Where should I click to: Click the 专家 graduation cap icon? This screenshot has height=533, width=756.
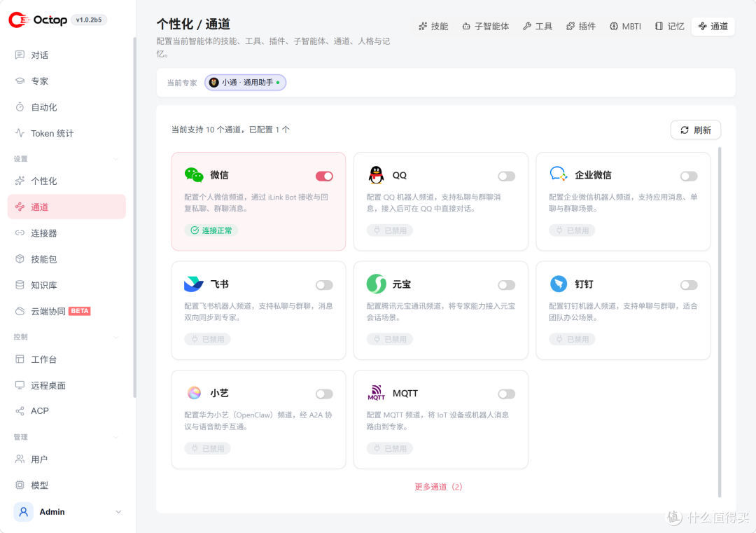[20, 81]
